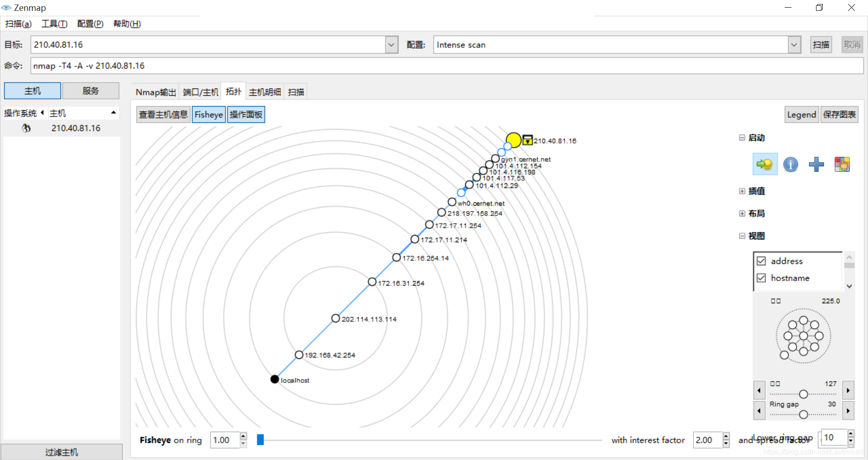Switch to the Nmap输出 tab
Image resolution: width=868 pixels, height=460 pixels.
(x=156, y=92)
